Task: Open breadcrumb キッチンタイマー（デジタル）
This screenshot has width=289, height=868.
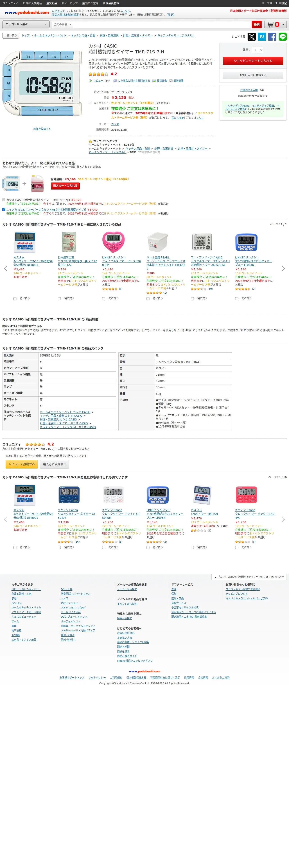Action: coord(176,35)
